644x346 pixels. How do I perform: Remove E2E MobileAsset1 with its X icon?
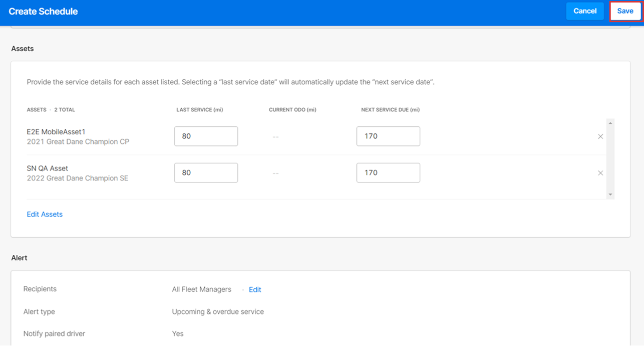click(x=600, y=136)
